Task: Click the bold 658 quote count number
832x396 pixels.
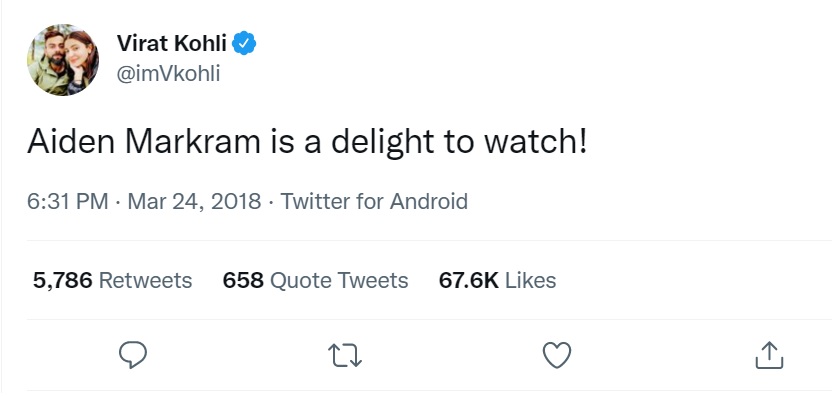Action: (x=243, y=280)
